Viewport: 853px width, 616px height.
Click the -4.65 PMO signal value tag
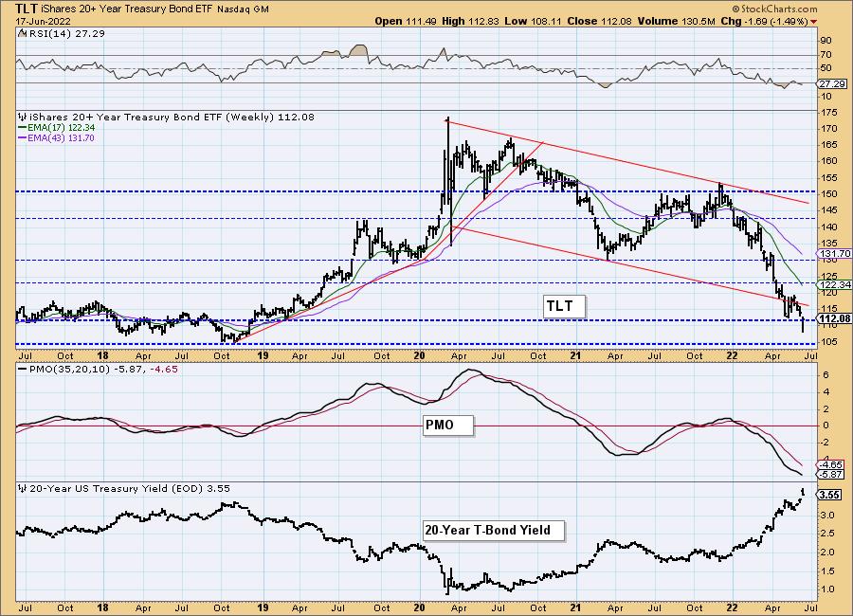click(831, 464)
